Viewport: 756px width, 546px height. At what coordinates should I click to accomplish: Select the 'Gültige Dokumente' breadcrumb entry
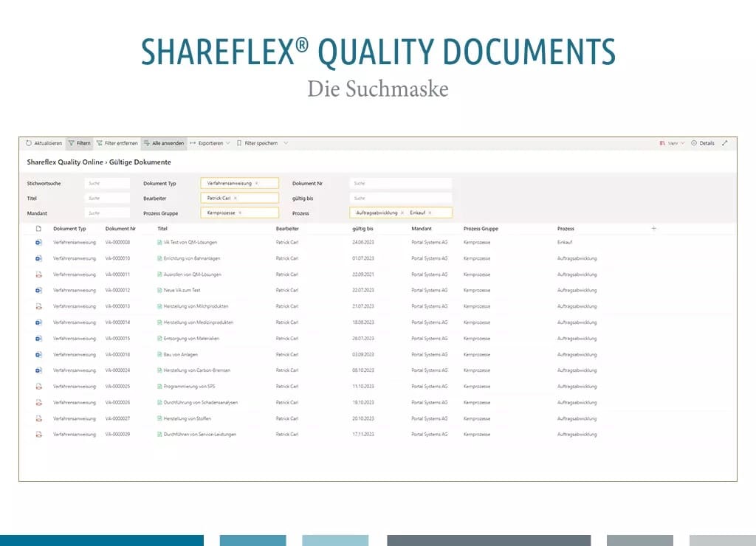pyautogui.click(x=142, y=162)
